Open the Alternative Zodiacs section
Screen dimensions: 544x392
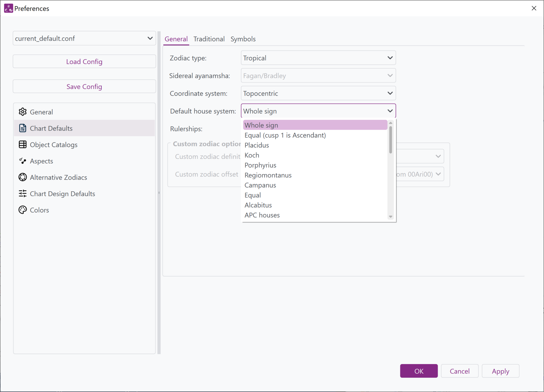coord(58,177)
